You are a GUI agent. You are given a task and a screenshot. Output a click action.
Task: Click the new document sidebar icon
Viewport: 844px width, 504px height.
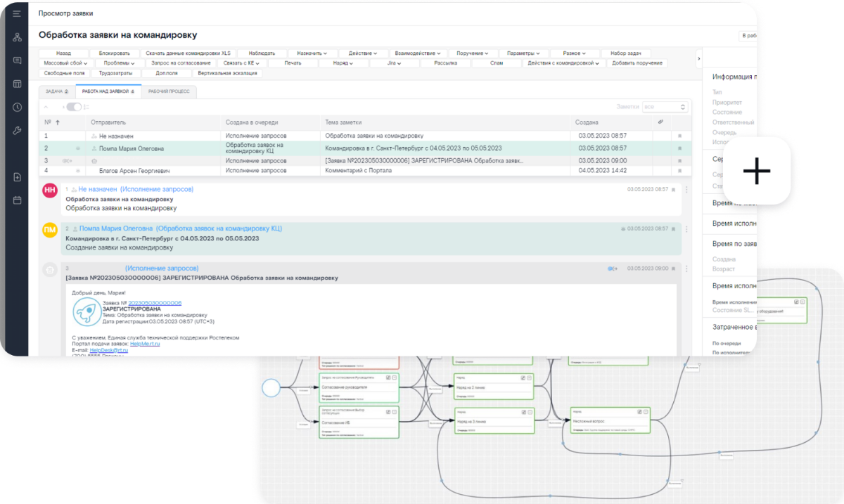coord(17,176)
